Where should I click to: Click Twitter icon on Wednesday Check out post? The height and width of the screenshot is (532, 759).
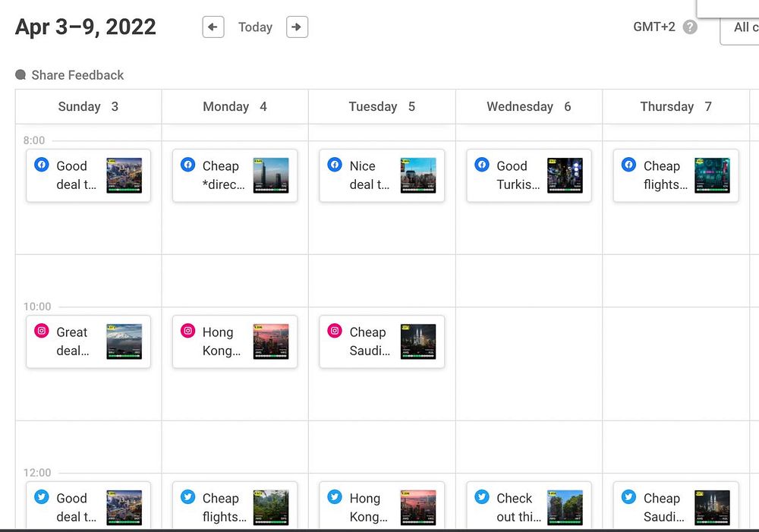pos(482,497)
